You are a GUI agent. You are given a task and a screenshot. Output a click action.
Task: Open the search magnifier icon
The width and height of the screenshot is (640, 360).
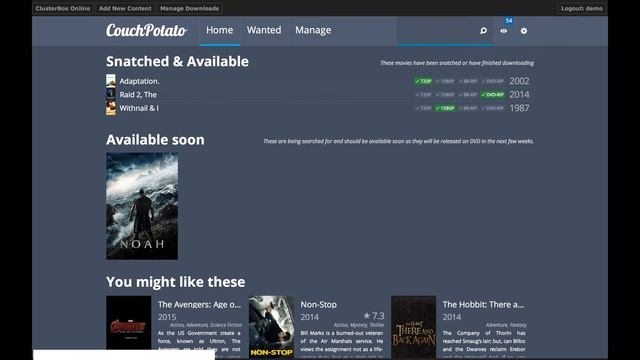[x=483, y=31]
